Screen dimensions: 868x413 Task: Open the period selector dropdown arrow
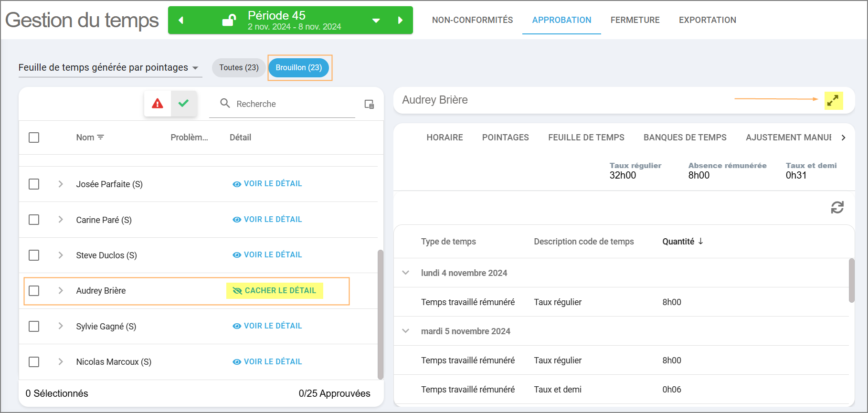click(376, 21)
